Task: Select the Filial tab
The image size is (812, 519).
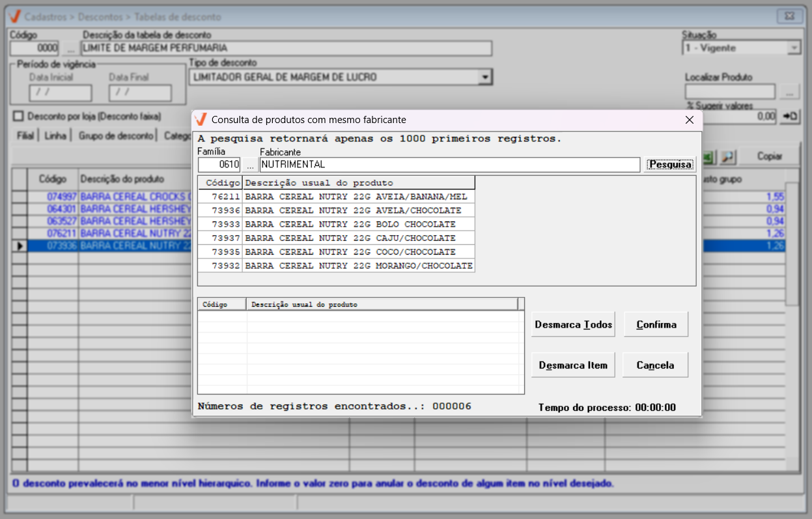Action: (x=26, y=135)
